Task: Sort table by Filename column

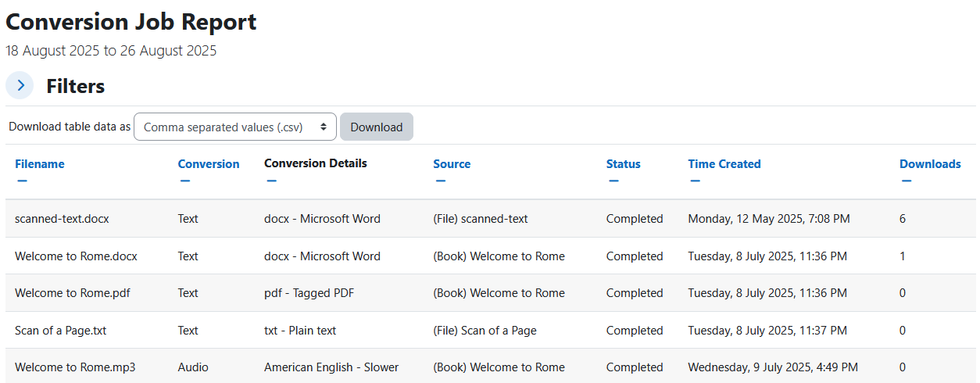Action: (x=40, y=164)
